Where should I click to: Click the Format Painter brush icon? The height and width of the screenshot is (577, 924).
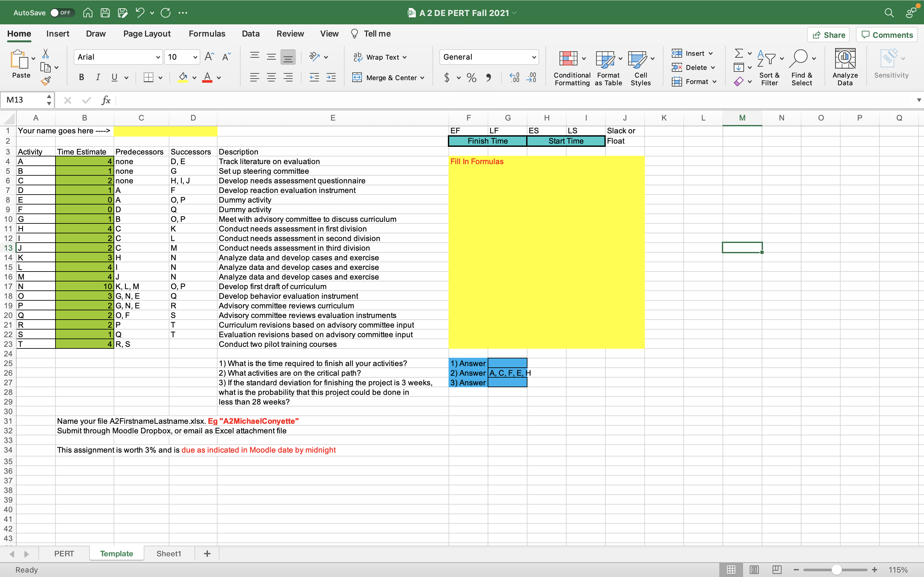point(46,81)
